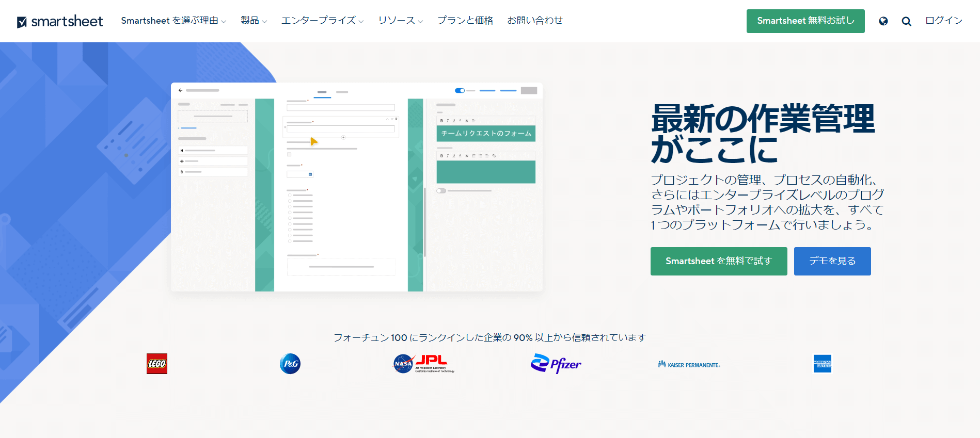980x438 pixels.
Task: Expand the 製品 dropdown menu
Action: [254, 21]
